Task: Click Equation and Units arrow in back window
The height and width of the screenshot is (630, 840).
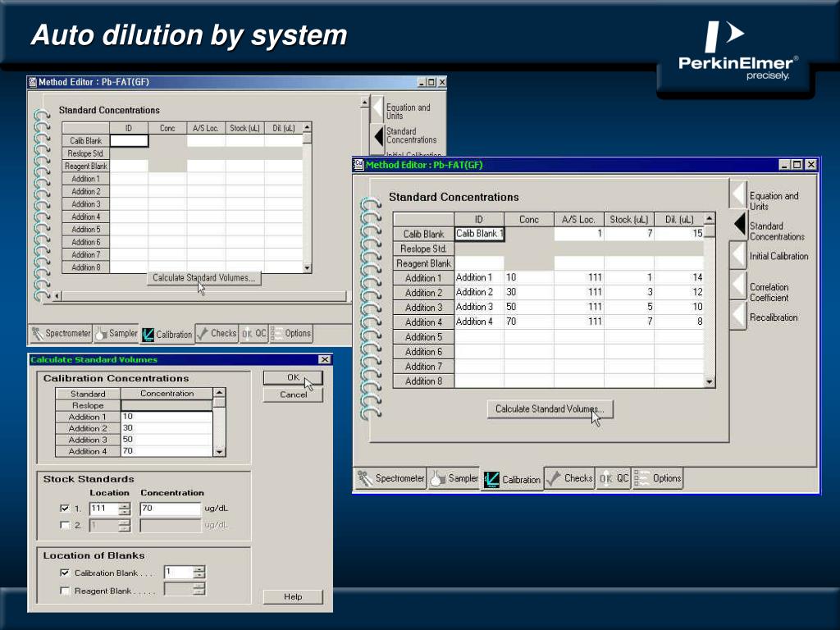Action: pos(377,109)
